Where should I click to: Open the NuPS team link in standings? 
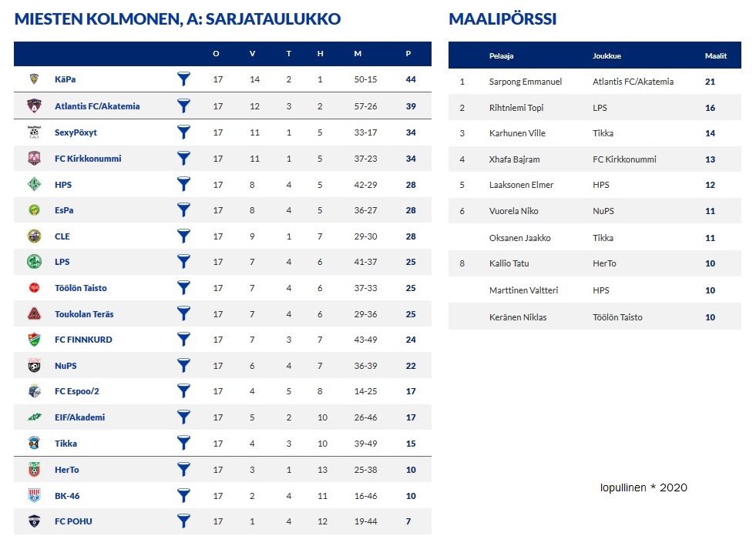tap(66, 366)
